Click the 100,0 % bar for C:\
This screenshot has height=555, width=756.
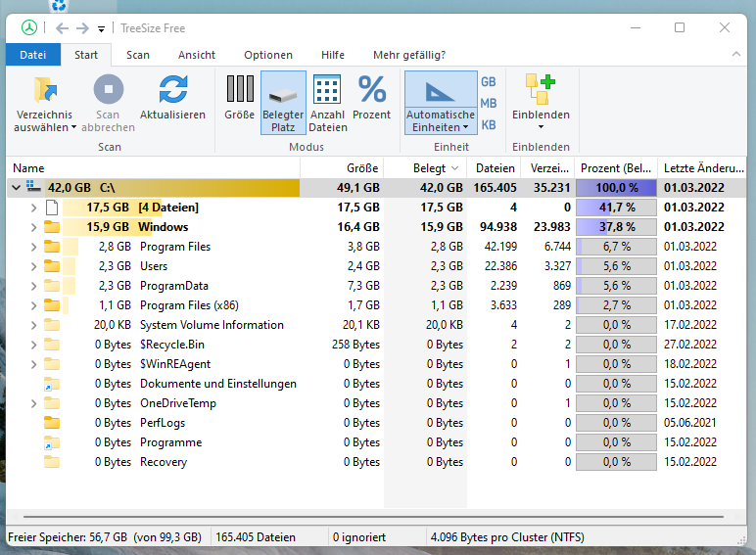[x=616, y=188]
